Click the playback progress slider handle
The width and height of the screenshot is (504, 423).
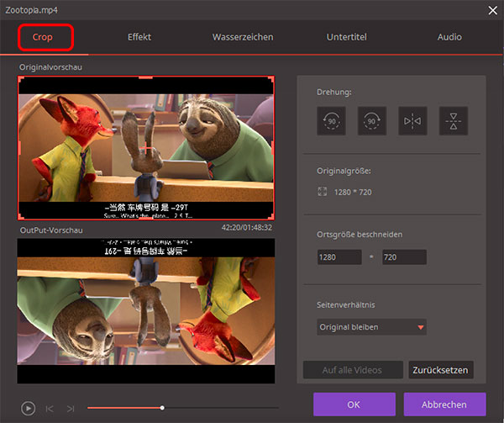pyautogui.click(x=162, y=408)
